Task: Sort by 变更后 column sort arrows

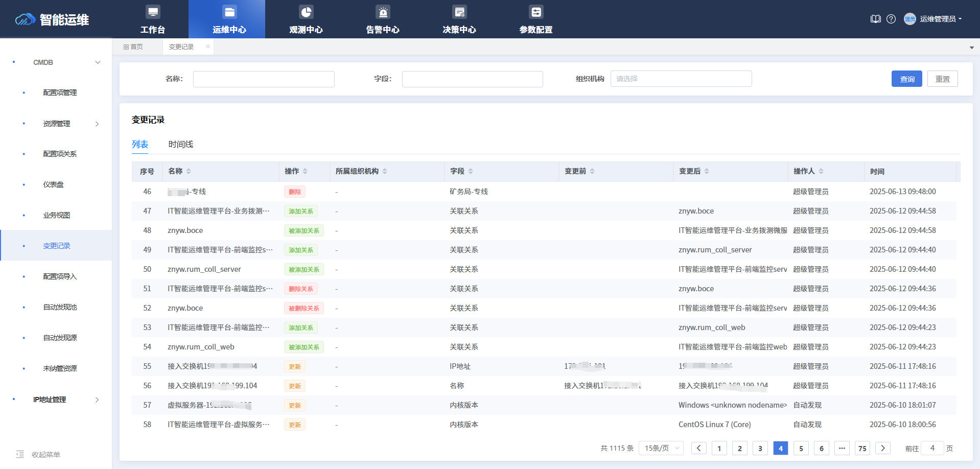Action: point(707,171)
